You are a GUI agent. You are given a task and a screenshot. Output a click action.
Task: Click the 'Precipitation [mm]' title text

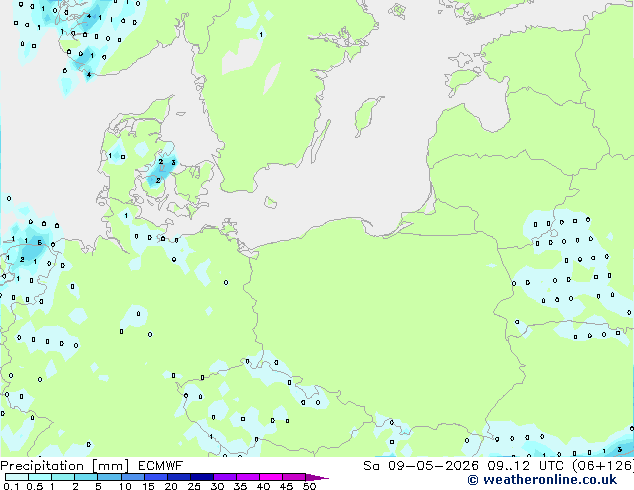(x=65, y=466)
